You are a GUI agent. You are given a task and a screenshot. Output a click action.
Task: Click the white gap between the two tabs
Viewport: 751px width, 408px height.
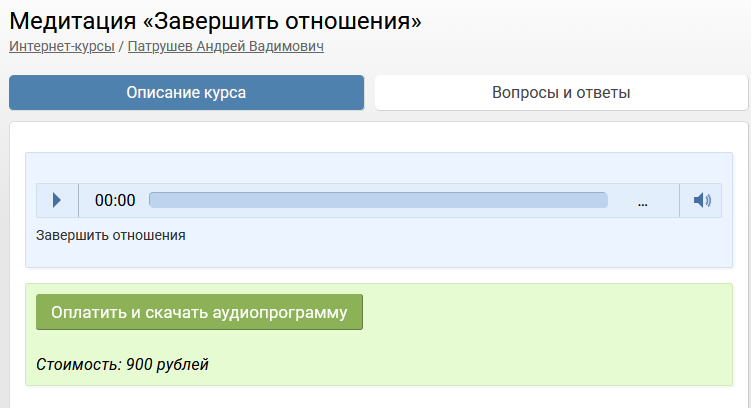pos(369,93)
